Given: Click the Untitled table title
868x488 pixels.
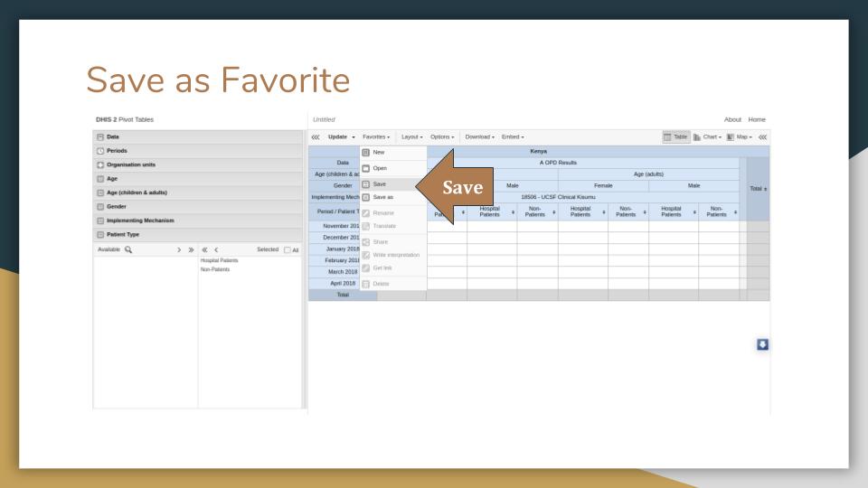Looking at the screenshot, I should coord(324,119).
